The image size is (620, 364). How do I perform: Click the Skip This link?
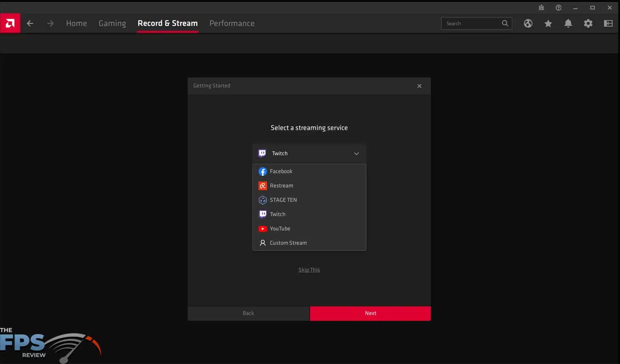pos(309,270)
